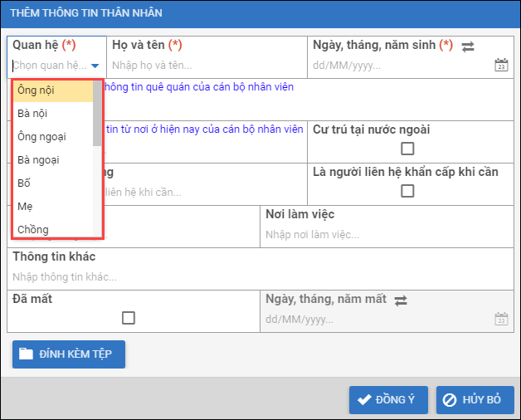This screenshot has width=521, height=420.
Task: Click calendar icon in birth date field
Action: [500, 66]
